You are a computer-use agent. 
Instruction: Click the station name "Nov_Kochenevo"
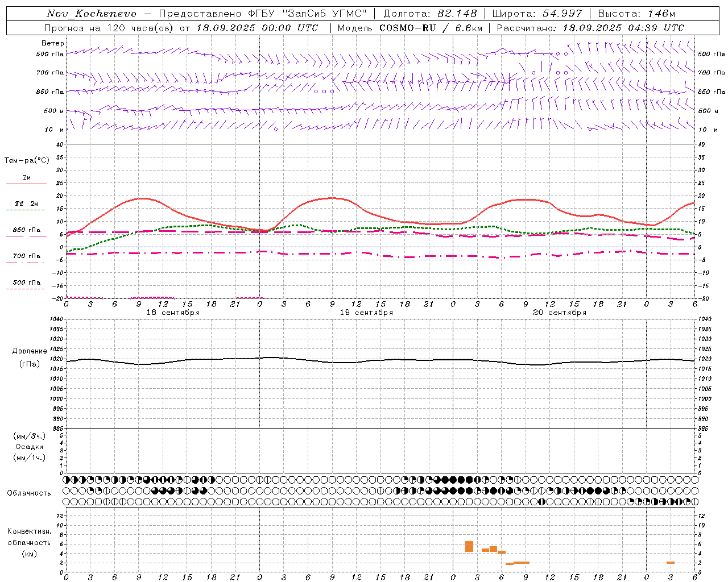point(92,14)
